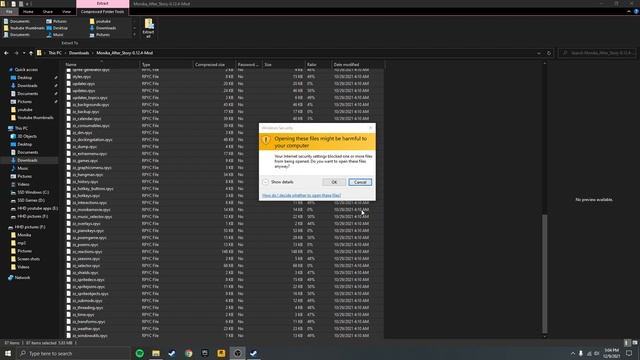Image resolution: width=640 pixels, height=360 pixels.
Task: Switch to large icons view in status bar
Action: (635, 343)
